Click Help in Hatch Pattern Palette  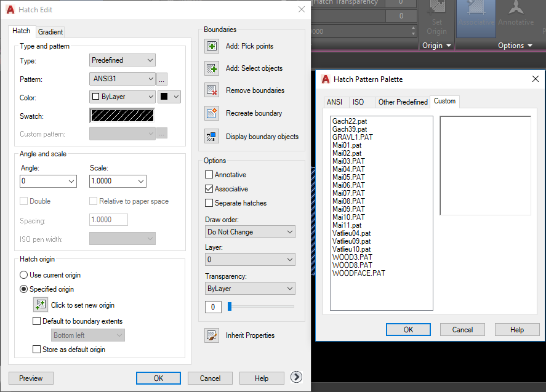click(x=517, y=330)
